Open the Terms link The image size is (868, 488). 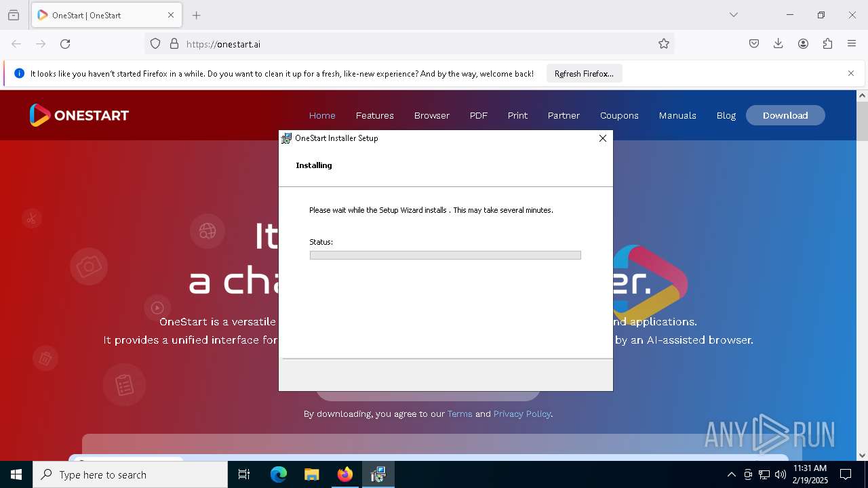click(x=460, y=413)
